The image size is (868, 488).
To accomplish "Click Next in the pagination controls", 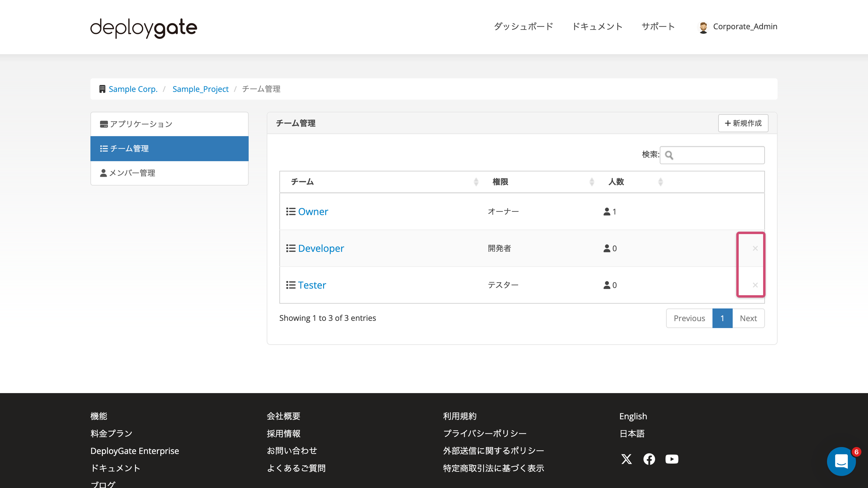I will click(748, 318).
